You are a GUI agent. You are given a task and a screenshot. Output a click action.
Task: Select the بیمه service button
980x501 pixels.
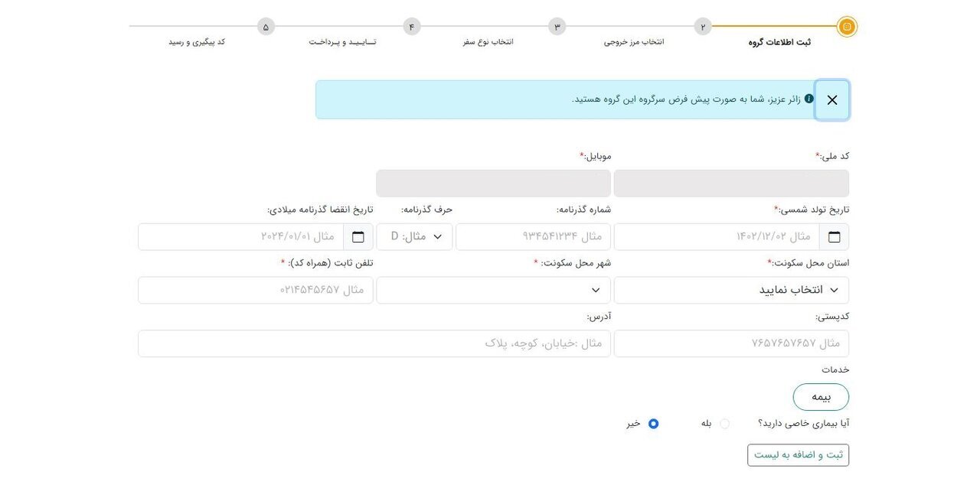tap(820, 396)
